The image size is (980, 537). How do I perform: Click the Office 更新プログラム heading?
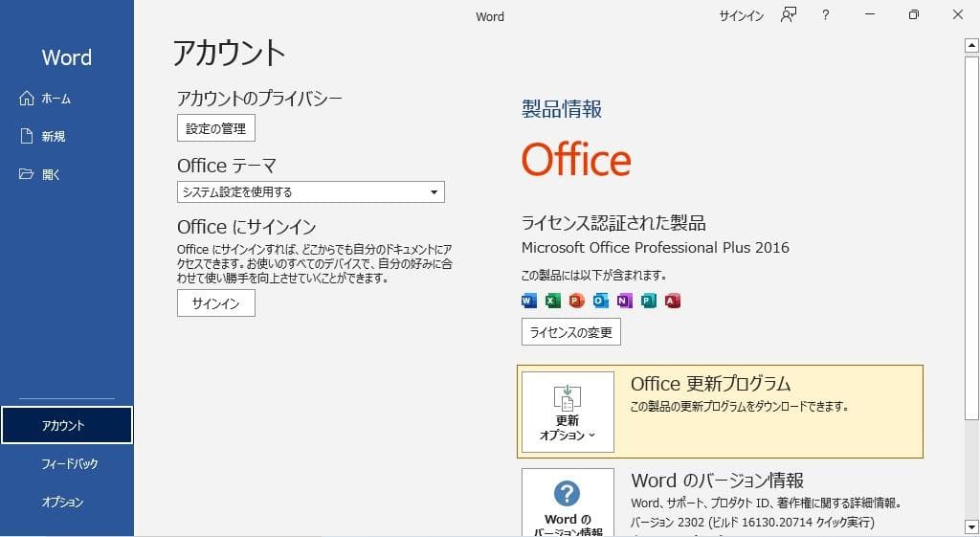[x=711, y=383]
